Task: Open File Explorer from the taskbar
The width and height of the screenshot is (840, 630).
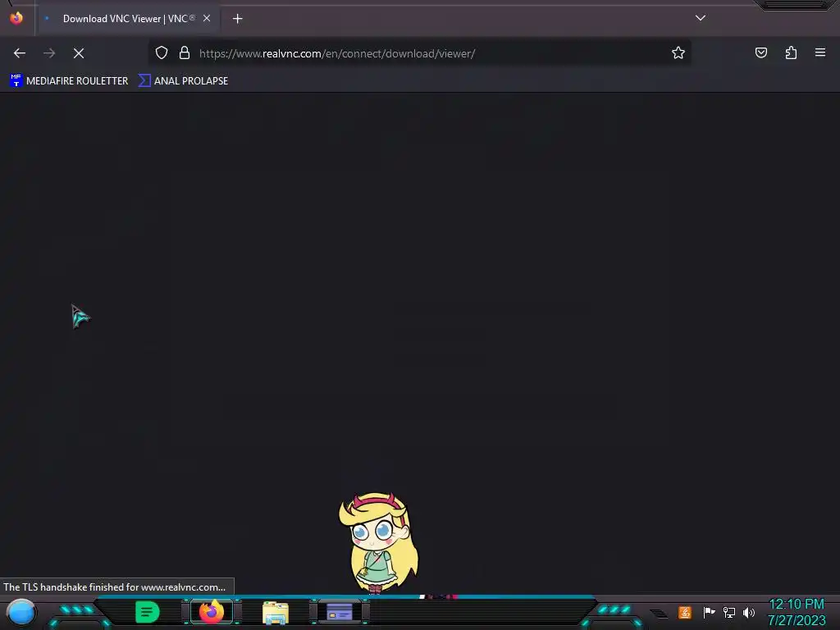Action: pos(276,613)
